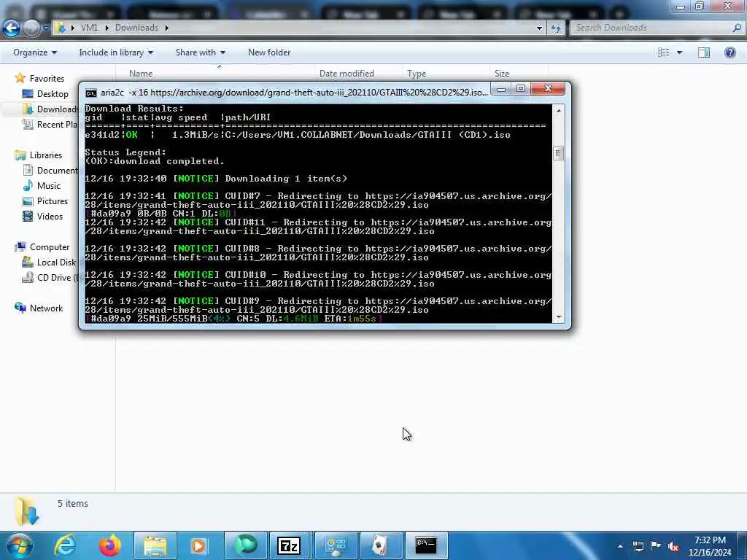Sort files by the Name column

point(141,74)
